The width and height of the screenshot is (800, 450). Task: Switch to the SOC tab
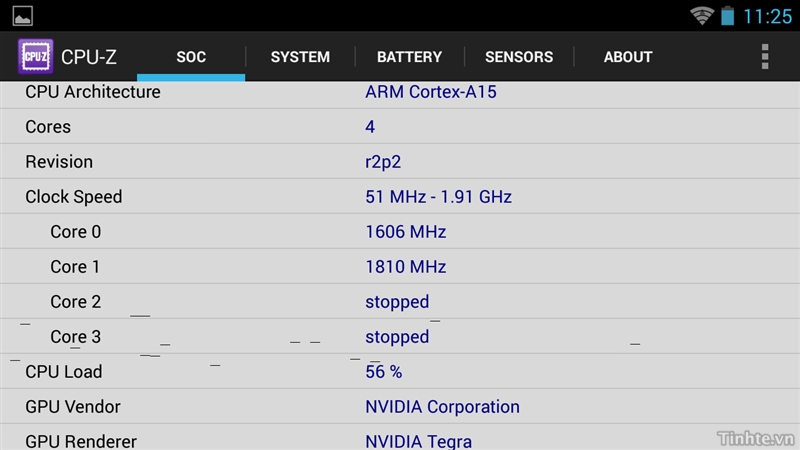(191, 57)
